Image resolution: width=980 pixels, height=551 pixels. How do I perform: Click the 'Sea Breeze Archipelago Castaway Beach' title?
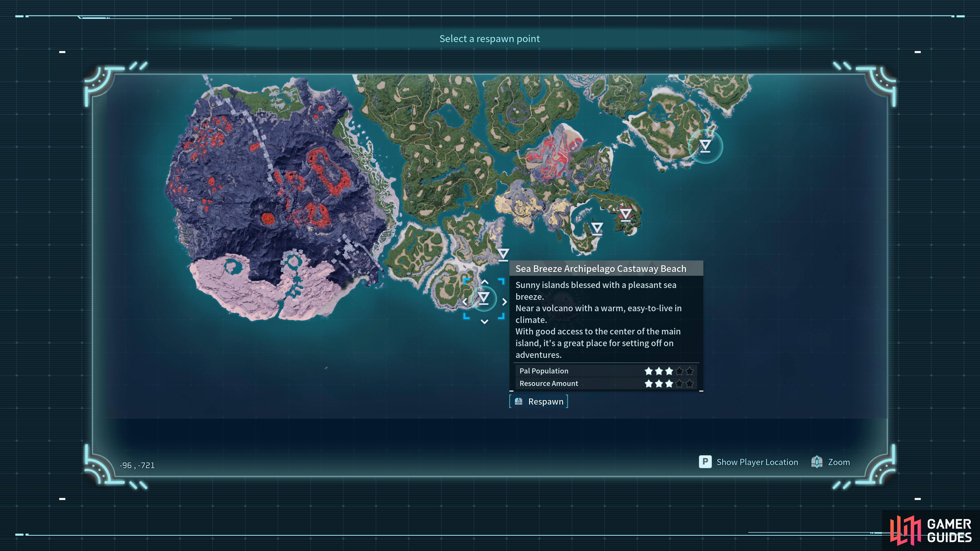pyautogui.click(x=601, y=269)
